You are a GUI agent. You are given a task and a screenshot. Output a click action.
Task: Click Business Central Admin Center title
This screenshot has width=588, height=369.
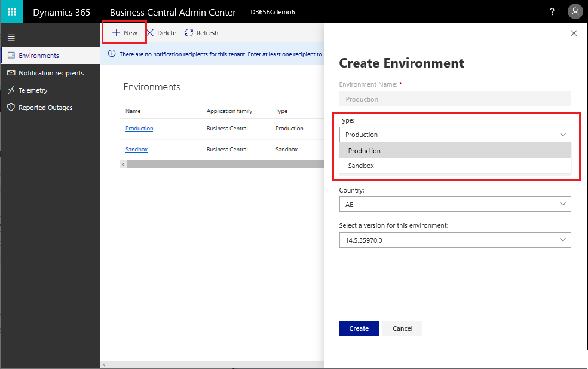[173, 12]
